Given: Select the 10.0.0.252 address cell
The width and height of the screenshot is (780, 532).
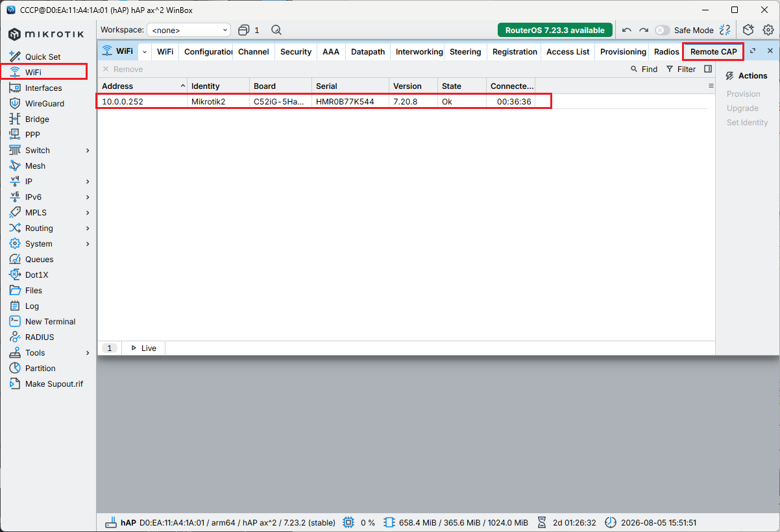Looking at the screenshot, I should (x=142, y=101).
